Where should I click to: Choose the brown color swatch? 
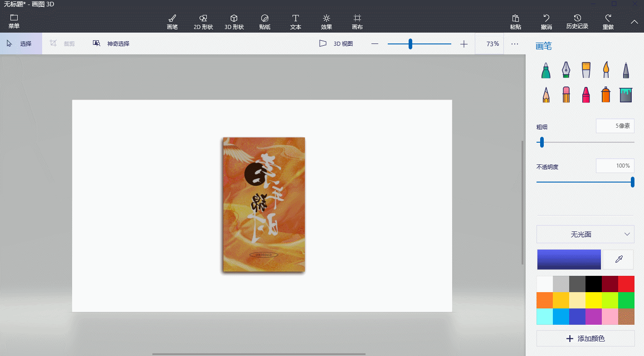[626, 317]
